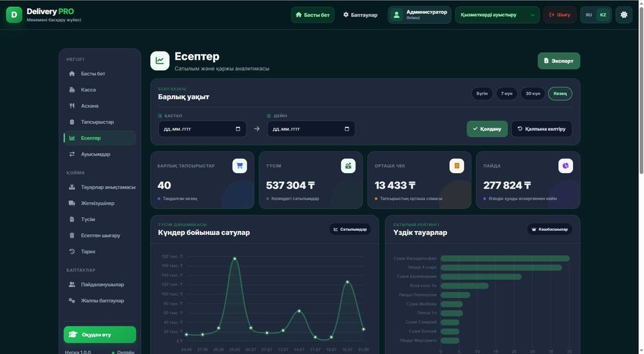This screenshot has height=354, width=644.
Task: Click the fourth bar in Үздік тауарлар chart
Action: (464, 286)
